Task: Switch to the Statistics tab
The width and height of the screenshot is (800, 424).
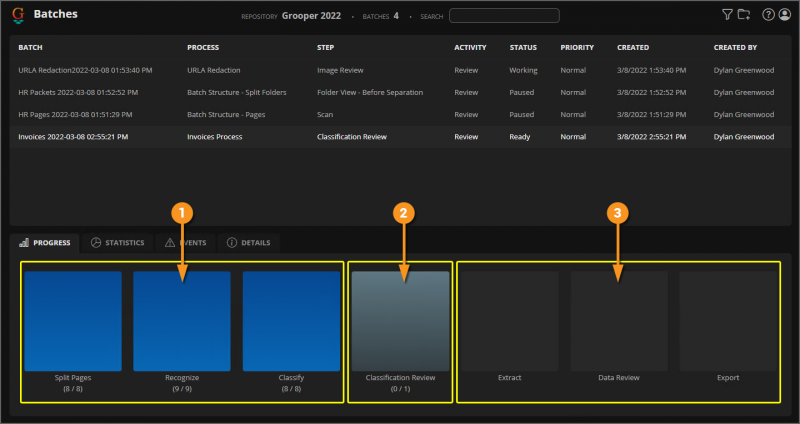Action: [x=118, y=243]
